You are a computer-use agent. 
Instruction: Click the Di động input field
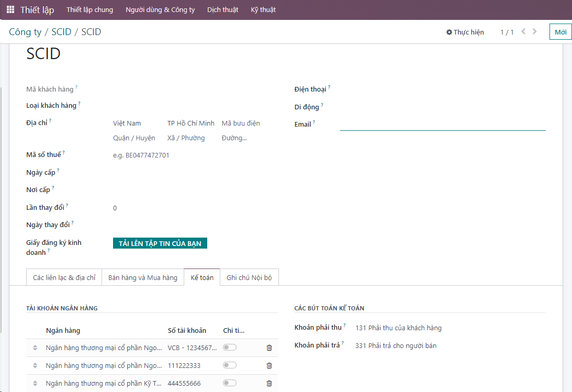point(443,107)
